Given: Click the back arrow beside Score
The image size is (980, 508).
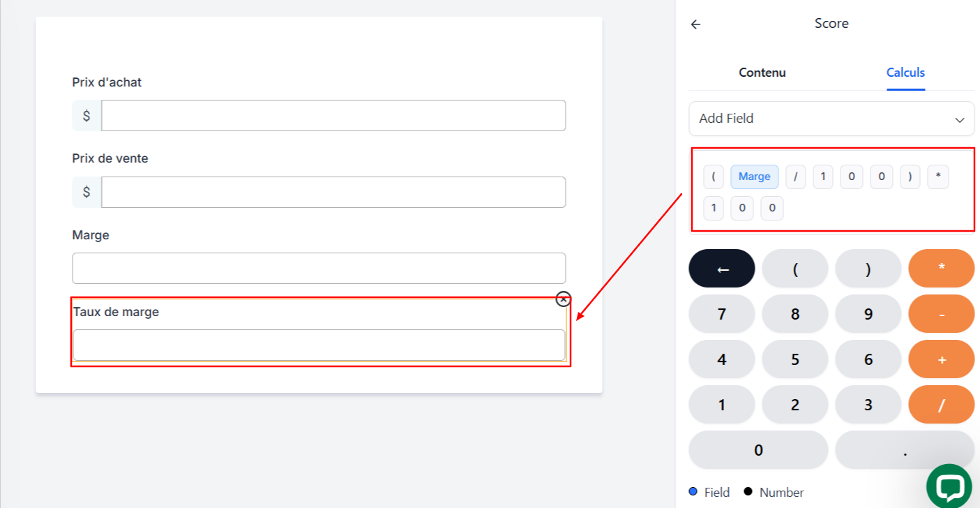Looking at the screenshot, I should click(x=695, y=24).
